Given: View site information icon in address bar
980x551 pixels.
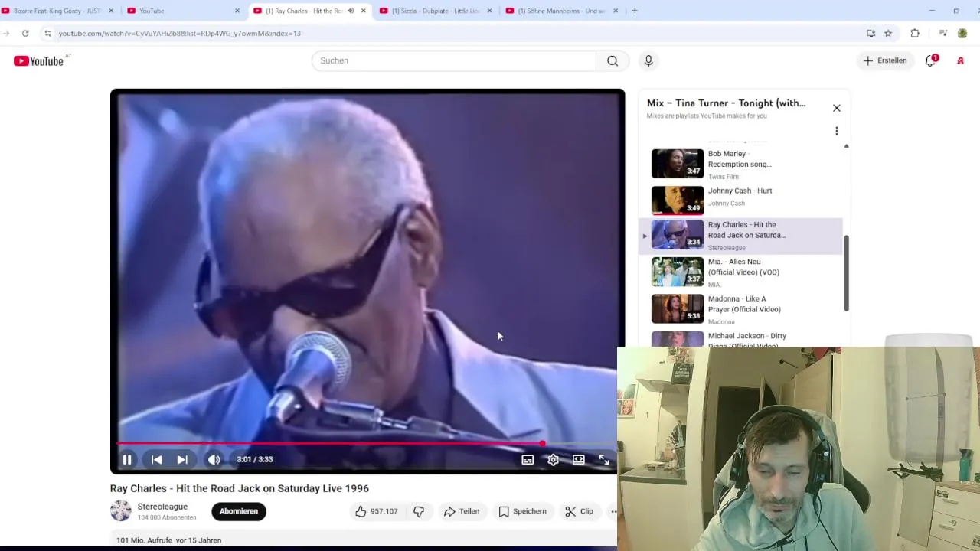Looking at the screenshot, I should point(48,34).
